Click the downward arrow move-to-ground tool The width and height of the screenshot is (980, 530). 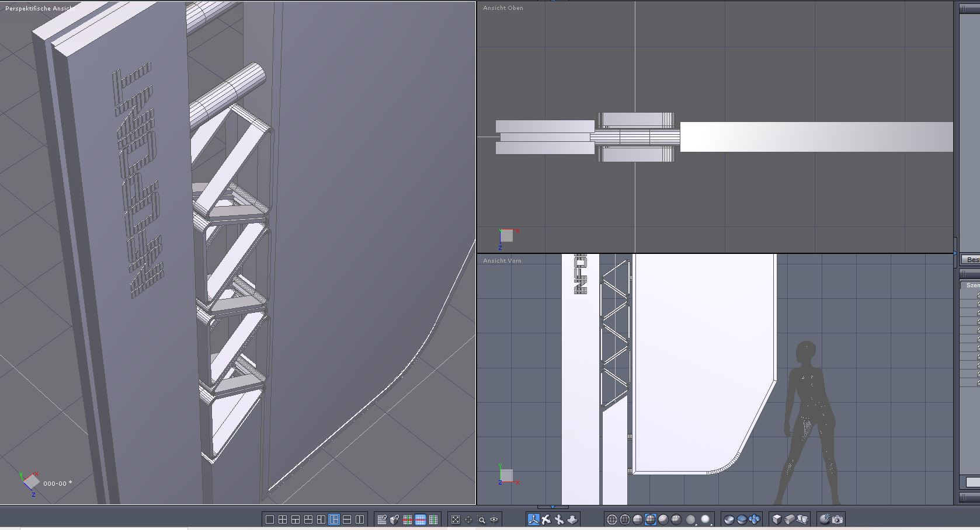tap(572, 519)
